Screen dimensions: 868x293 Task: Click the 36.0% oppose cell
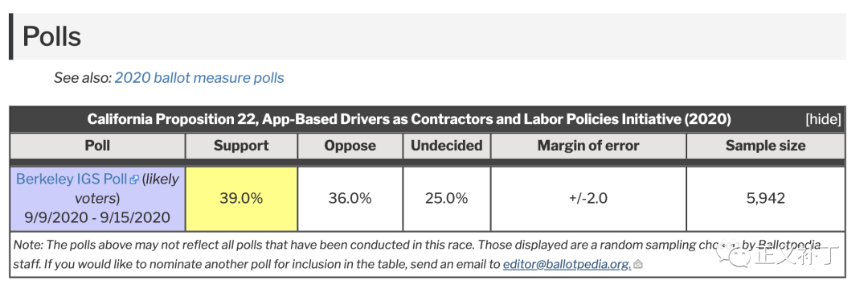coord(350,199)
